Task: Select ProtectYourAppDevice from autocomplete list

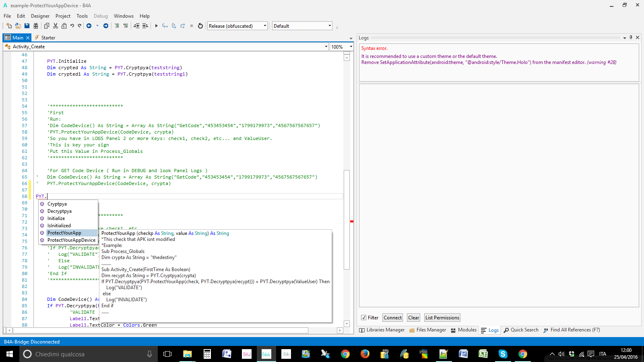Action: [68, 240]
